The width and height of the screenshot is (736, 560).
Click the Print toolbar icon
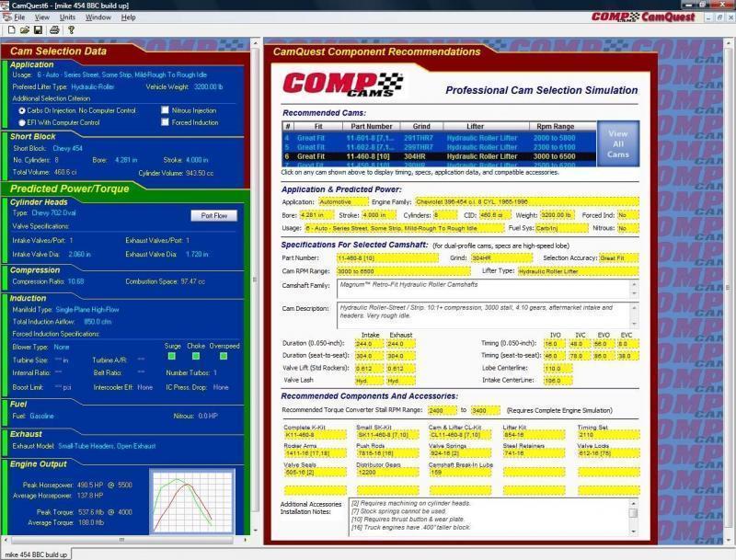(x=54, y=30)
